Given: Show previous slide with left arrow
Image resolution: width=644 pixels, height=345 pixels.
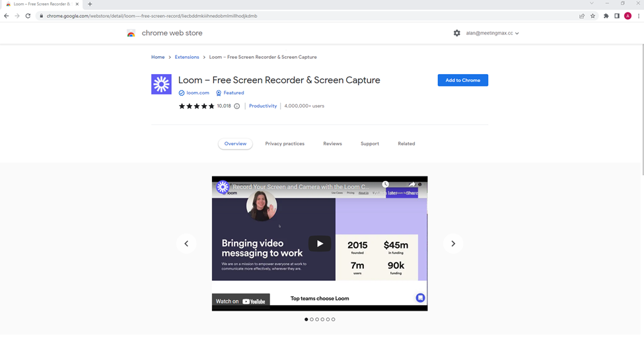Looking at the screenshot, I should (x=186, y=244).
